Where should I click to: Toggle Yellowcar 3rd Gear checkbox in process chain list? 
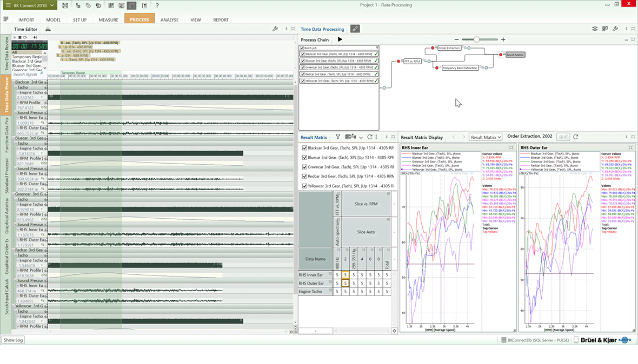click(x=302, y=80)
